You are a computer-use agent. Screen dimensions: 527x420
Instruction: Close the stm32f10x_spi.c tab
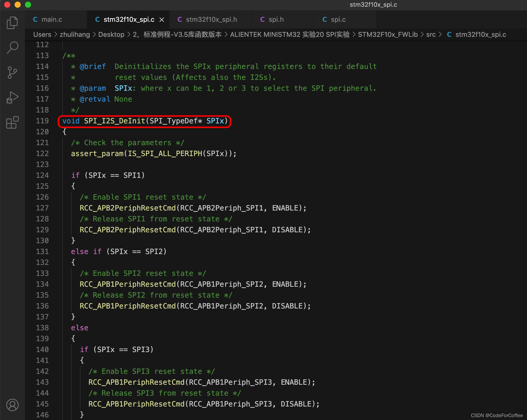click(x=162, y=20)
